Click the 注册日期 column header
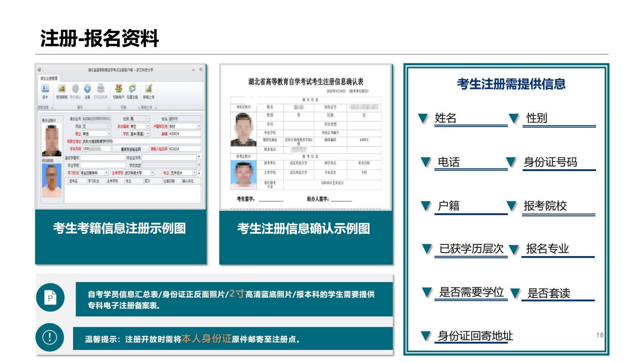644x362 pixels. tap(169, 181)
